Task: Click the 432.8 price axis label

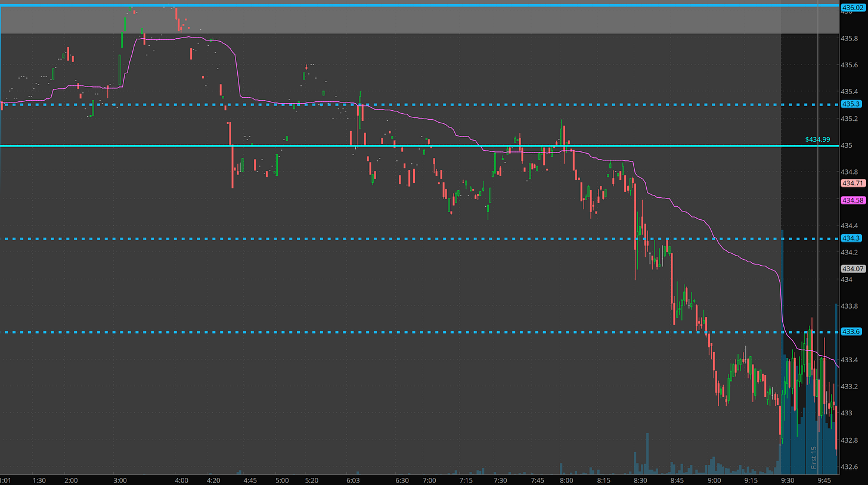Action: click(849, 440)
